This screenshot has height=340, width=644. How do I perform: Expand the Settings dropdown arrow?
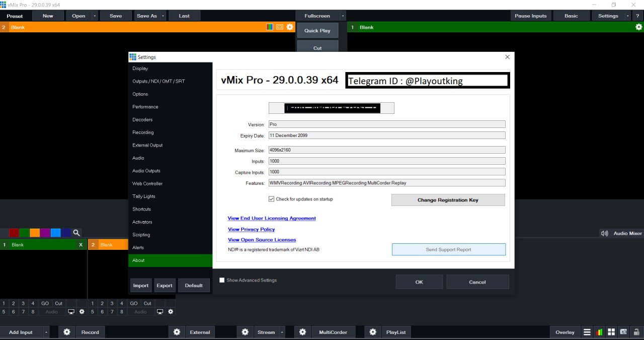click(627, 16)
